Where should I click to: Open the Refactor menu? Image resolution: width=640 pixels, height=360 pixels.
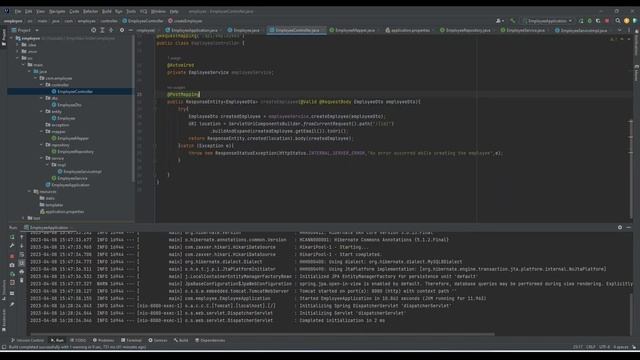point(91,11)
